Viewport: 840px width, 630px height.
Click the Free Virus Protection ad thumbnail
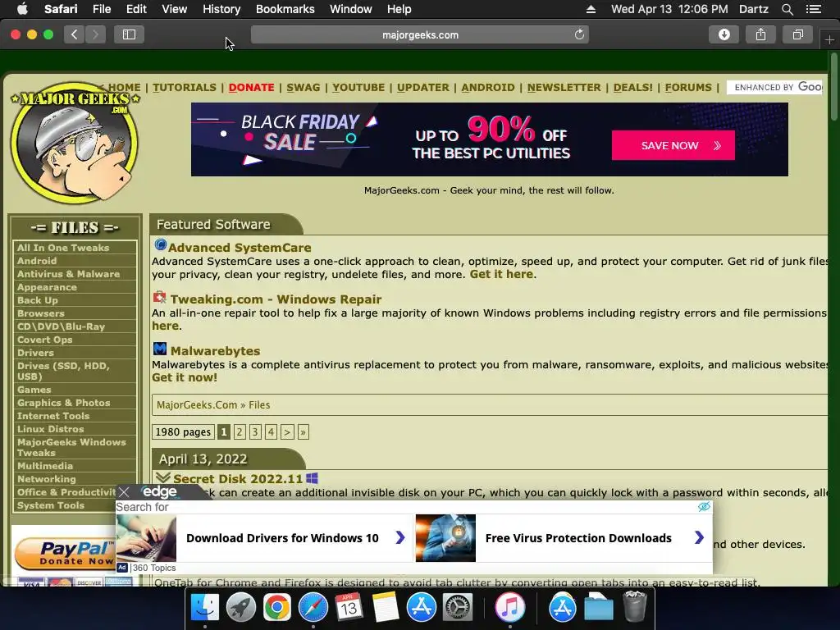445,538
